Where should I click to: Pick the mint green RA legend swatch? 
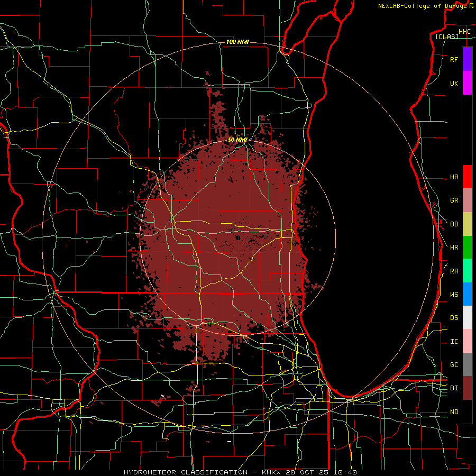467,271
